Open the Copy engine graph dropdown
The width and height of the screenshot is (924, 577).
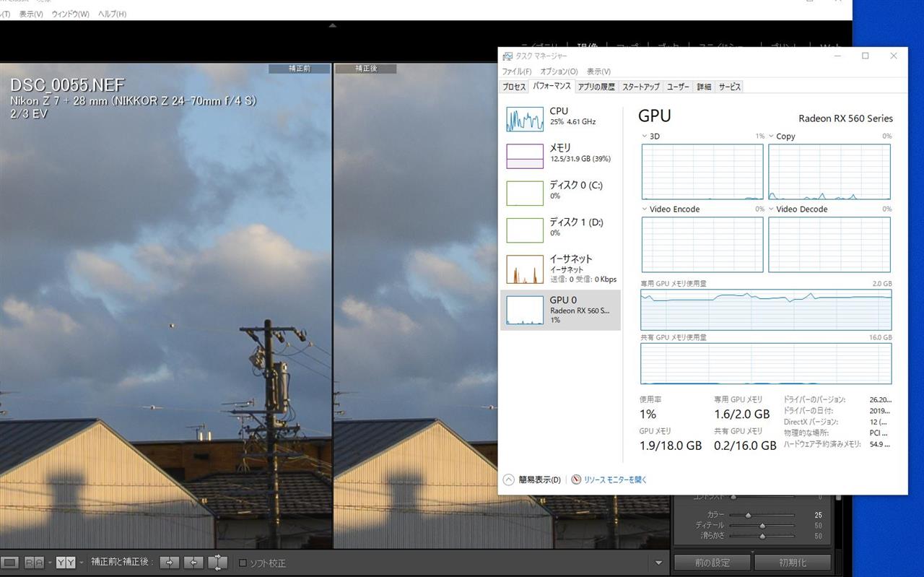tap(771, 136)
